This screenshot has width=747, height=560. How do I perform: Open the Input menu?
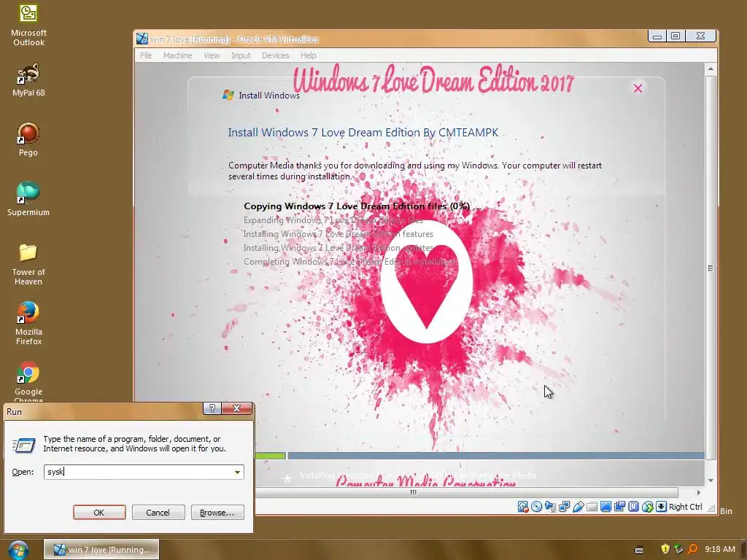coord(241,55)
